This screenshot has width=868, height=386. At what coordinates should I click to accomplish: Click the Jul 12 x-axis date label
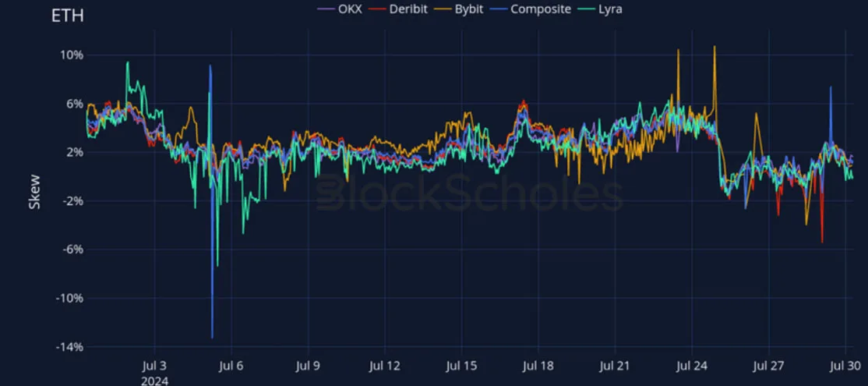[385, 366]
